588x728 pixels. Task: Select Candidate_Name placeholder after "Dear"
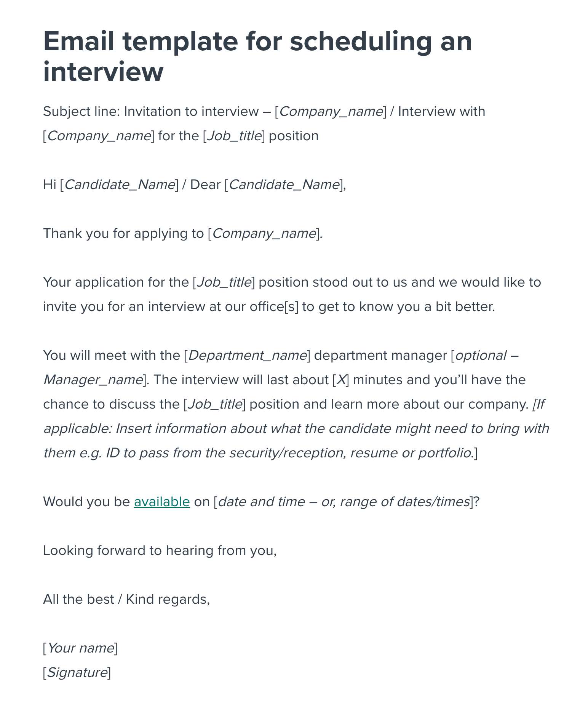point(284,184)
